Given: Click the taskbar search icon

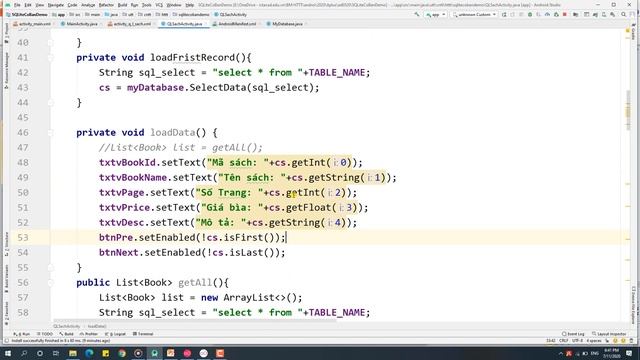Looking at the screenshot, I should (x=24, y=353).
